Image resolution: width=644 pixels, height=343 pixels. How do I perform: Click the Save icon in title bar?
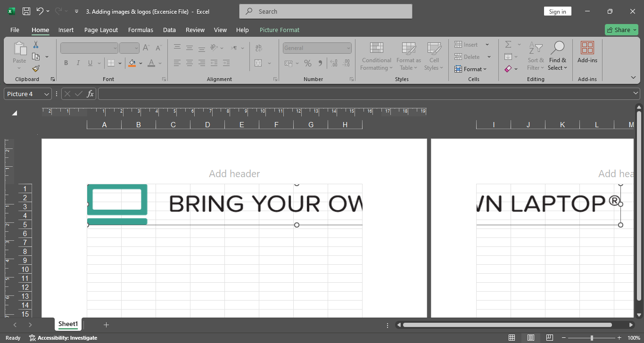[x=26, y=11]
